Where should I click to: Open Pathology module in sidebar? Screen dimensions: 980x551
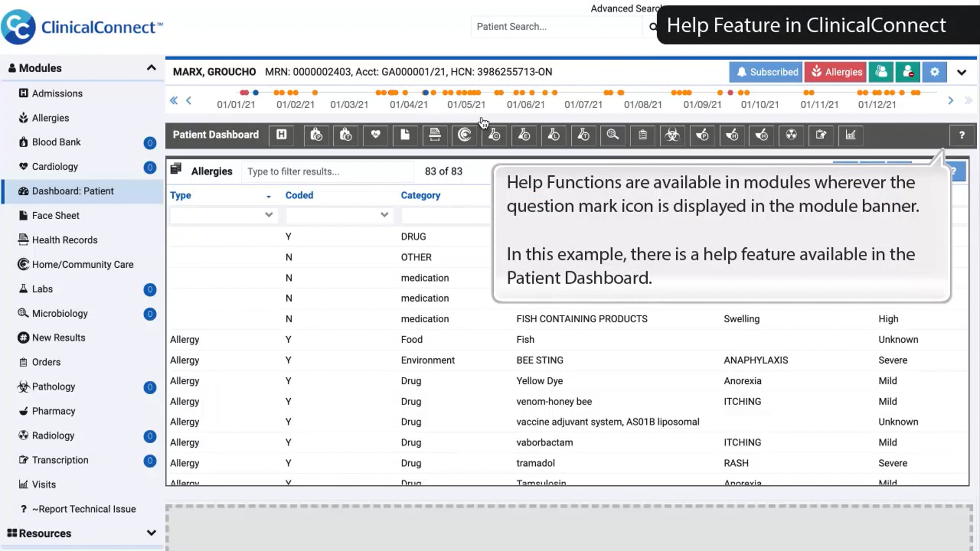click(x=82, y=387)
